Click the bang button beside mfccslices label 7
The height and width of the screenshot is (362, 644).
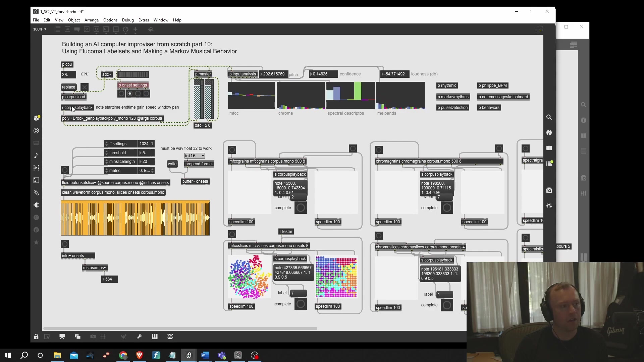pos(301,304)
